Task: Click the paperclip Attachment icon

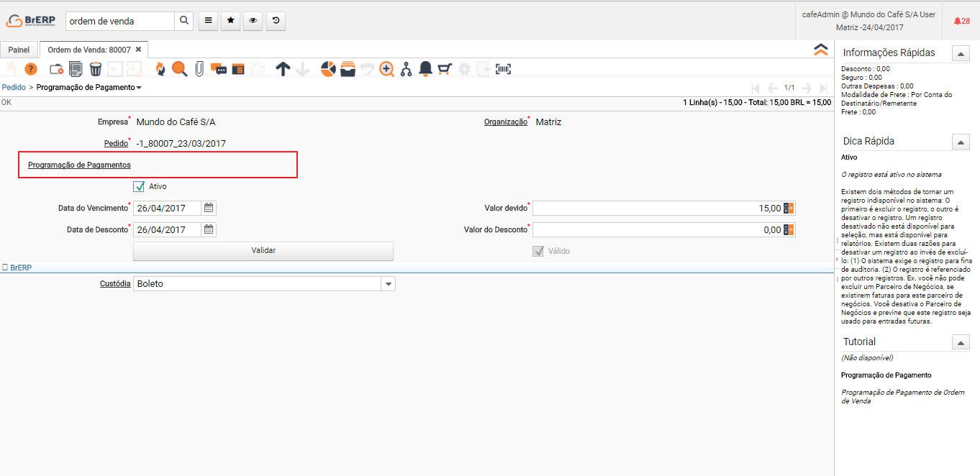Action: 199,69
